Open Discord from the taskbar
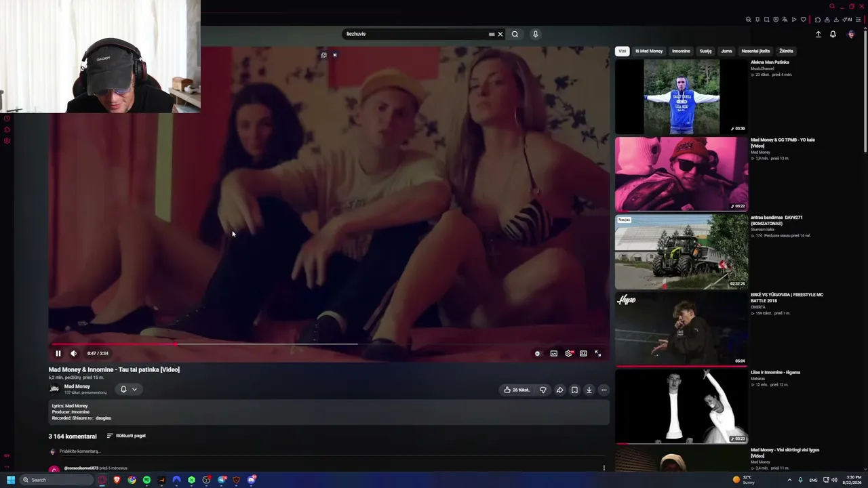 252,480
